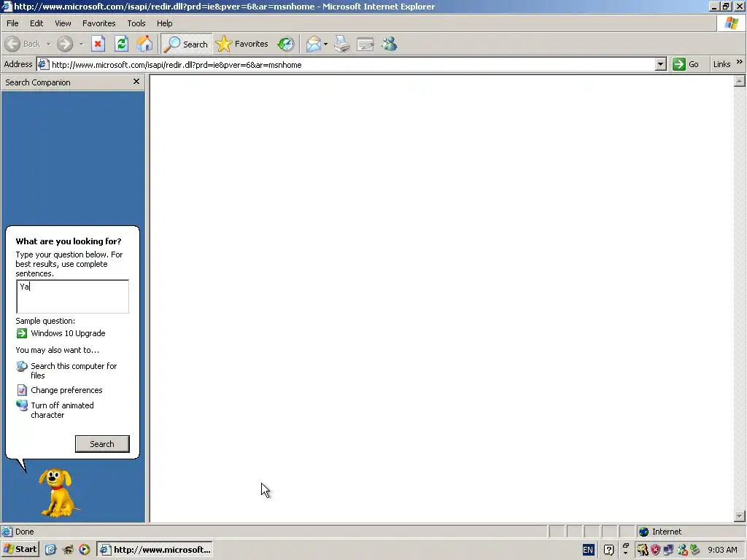Click the network computers tray icon
Screen dimensions: 747x560
click(x=668, y=550)
